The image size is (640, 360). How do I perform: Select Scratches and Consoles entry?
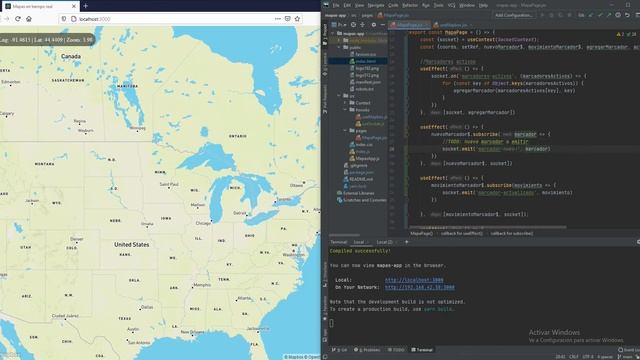point(362,200)
